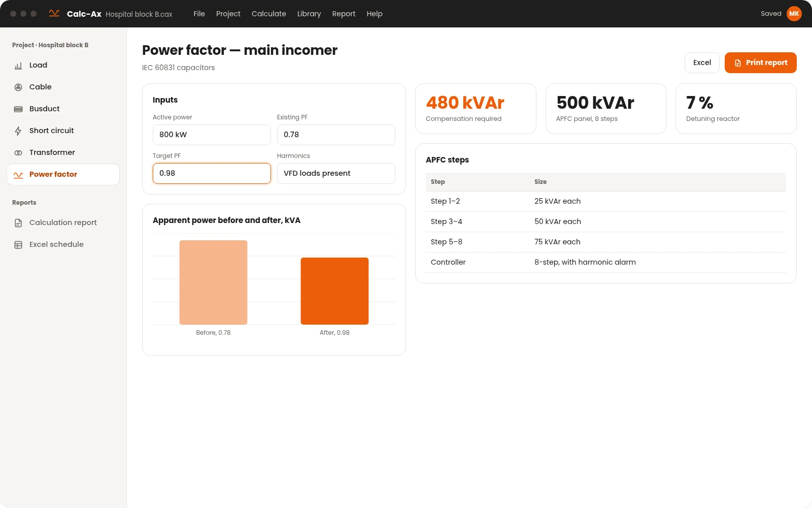The image size is (812, 508).
Task: Click the IEC 60831 capacitors subtitle
Action: pos(178,68)
